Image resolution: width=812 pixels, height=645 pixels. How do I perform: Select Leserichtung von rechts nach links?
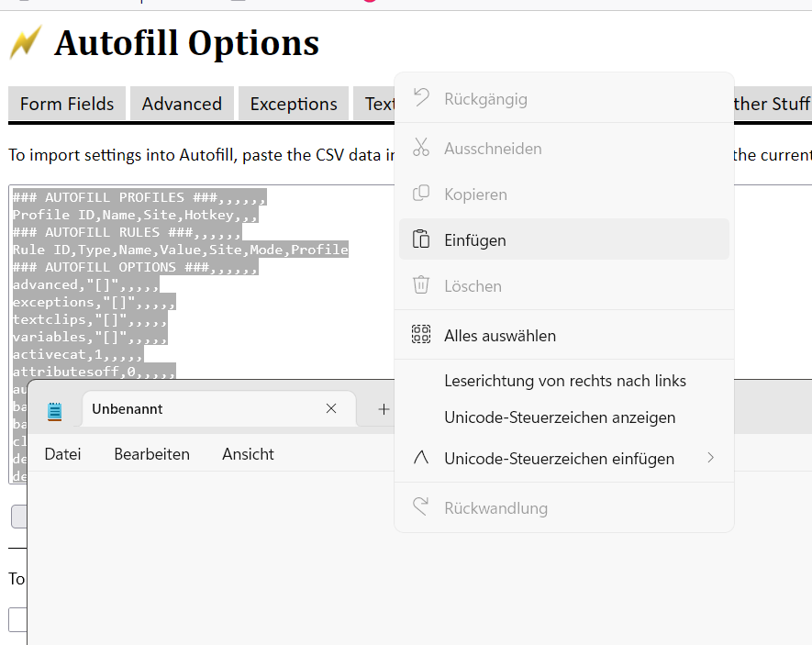tap(564, 381)
